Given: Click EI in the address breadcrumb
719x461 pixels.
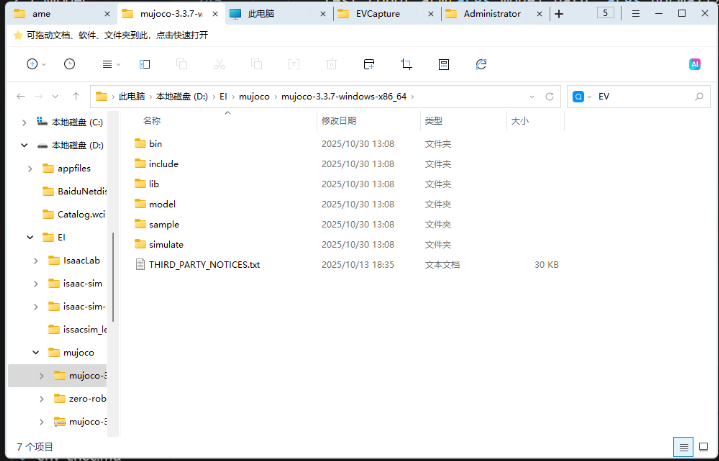Looking at the screenshot, I should point(223,96).
